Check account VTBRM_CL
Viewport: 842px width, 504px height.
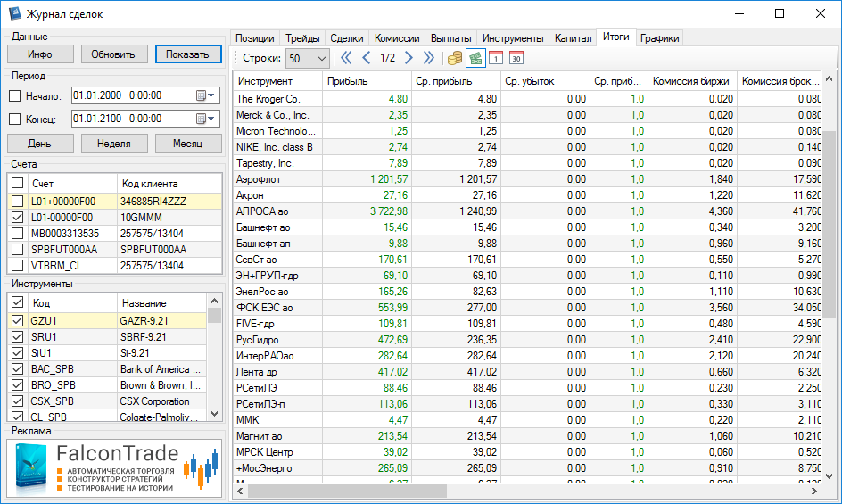coord(17,266)
